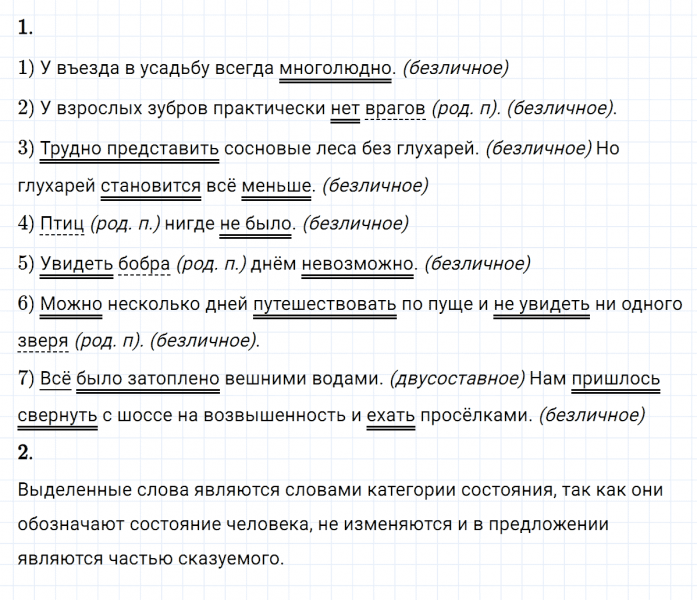Screen dimensions: 697x600
Task: Click the bold heading number "2."
Action: [x=26, y=452]
